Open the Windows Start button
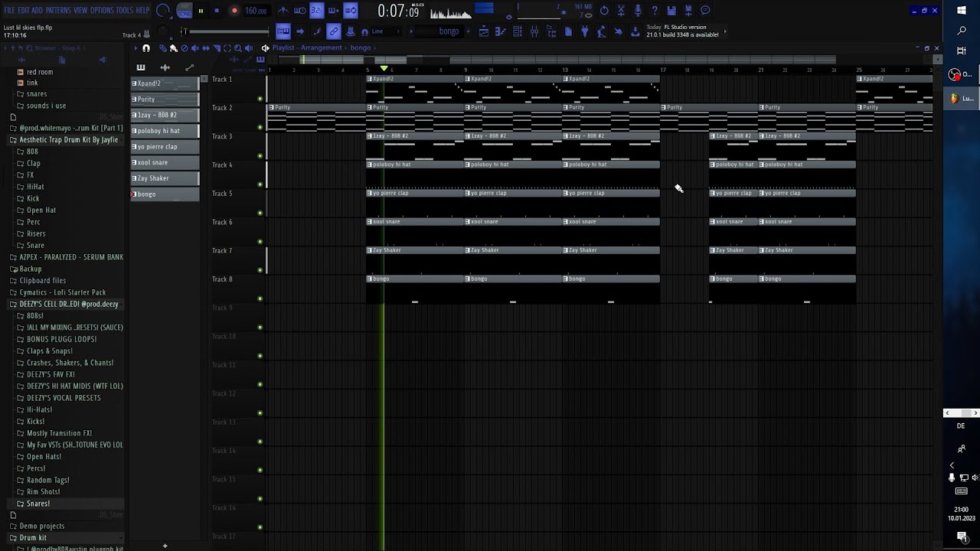Screen dimensions: 980x551 [962, 11]
